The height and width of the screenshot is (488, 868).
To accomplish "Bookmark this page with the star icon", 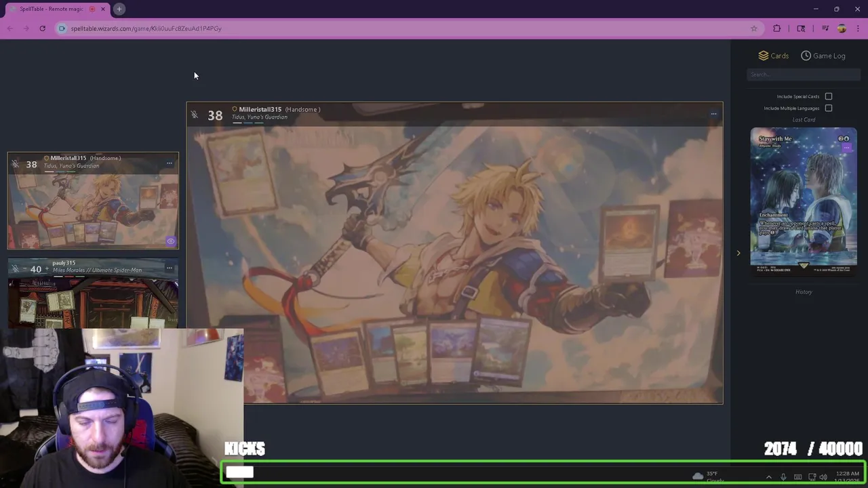I will tap(753, 28).
